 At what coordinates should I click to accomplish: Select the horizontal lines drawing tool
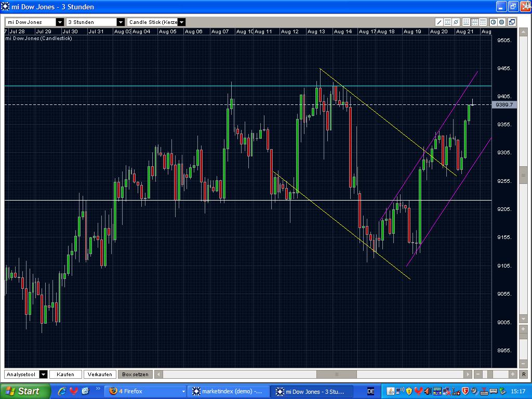[447, 22]
